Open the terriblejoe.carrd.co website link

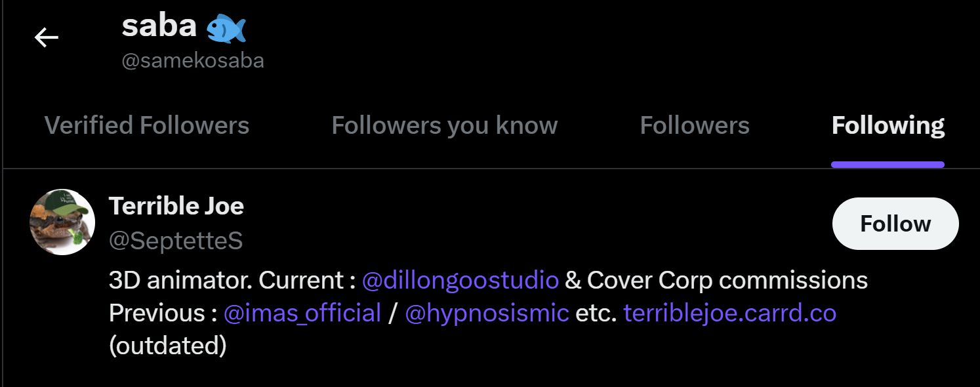729,313
